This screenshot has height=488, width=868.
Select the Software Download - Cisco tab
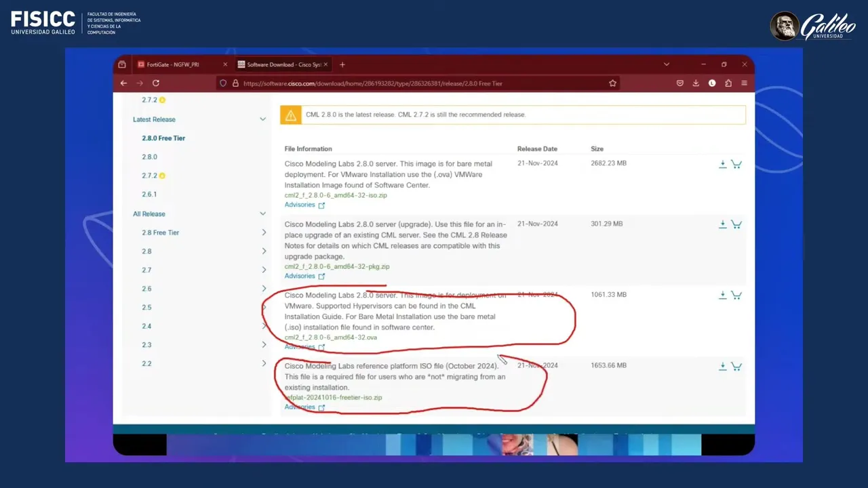coord(283,64)
